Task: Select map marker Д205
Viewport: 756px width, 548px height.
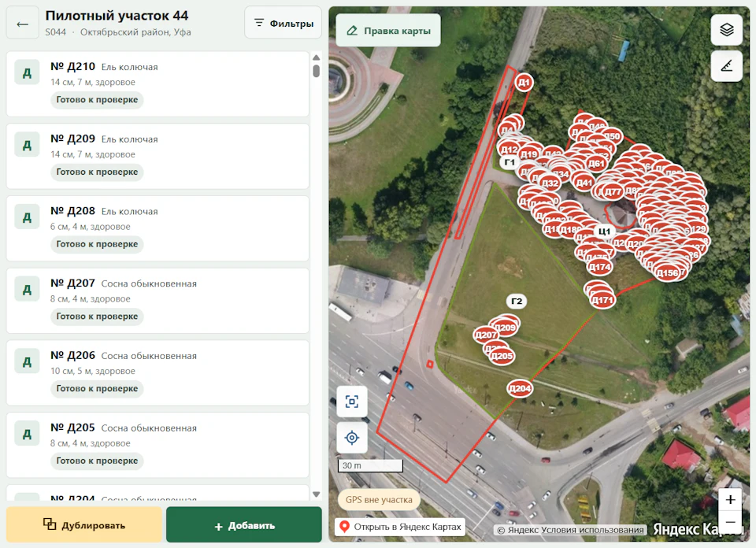Action: click(x=502, y=356)
